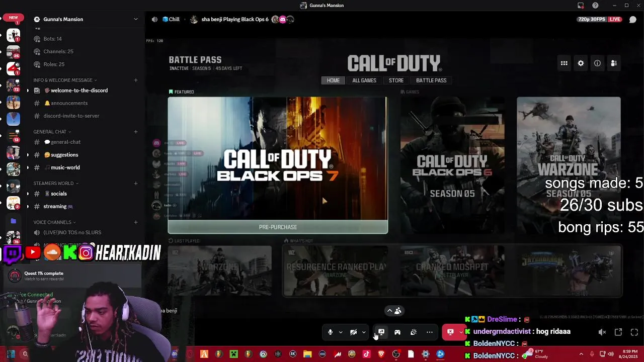Click the share screen icon
644x362 pixels.
[x=381, y=332]
